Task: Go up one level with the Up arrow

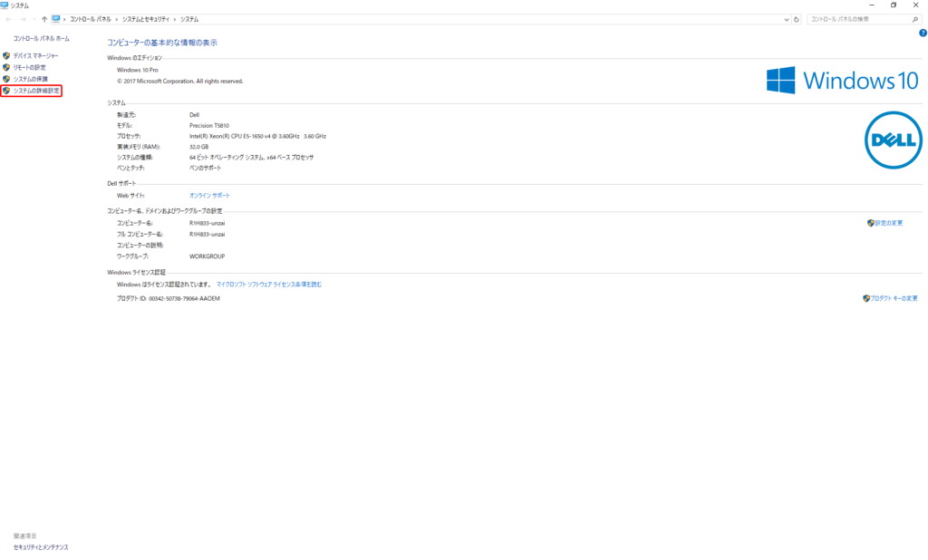Action: pos(44,19)
